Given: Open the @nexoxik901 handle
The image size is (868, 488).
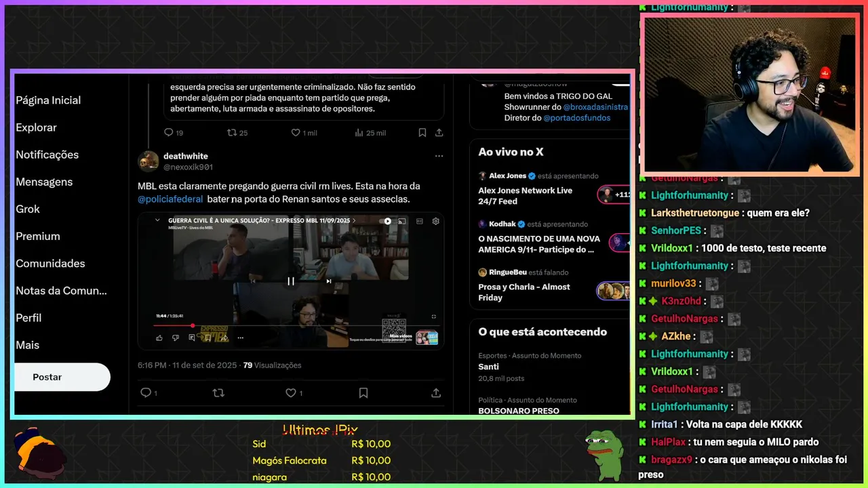Looking at the screenshot, I should click(x=188, y=167).
